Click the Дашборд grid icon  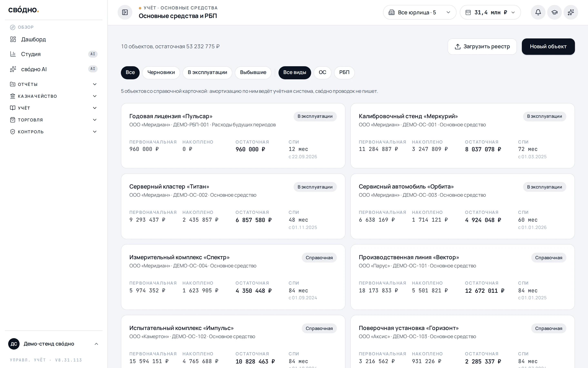click(13, 39)
